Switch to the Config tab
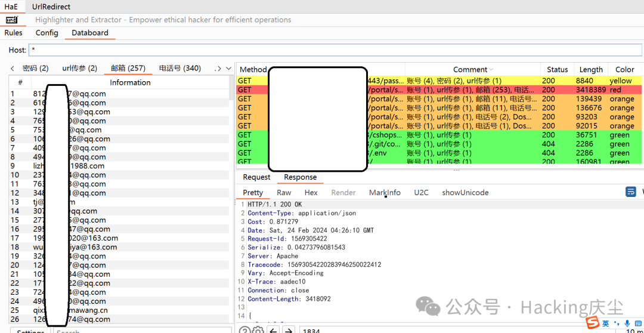Image resolution: width=644 pixels, height=333 pixels. 47,33
